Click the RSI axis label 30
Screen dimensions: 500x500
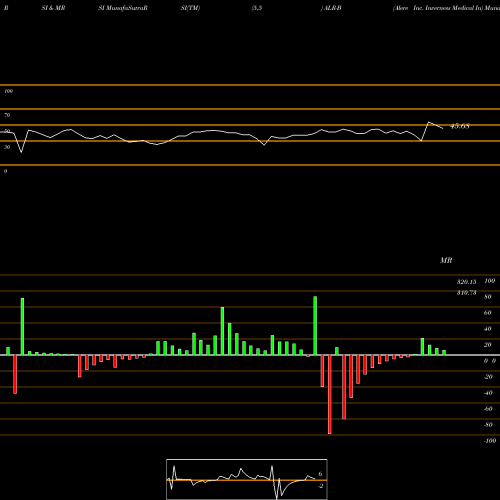[x=7, y=147]
